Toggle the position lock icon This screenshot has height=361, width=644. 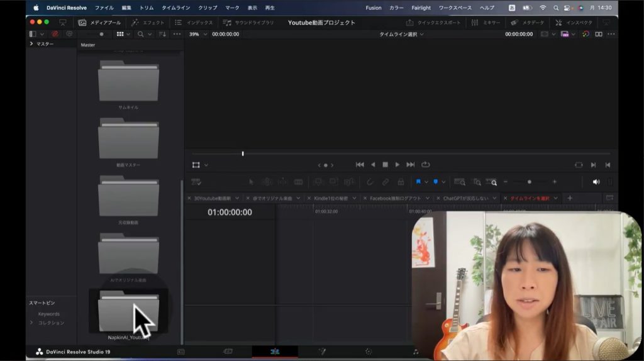click(x=401, y=182)
